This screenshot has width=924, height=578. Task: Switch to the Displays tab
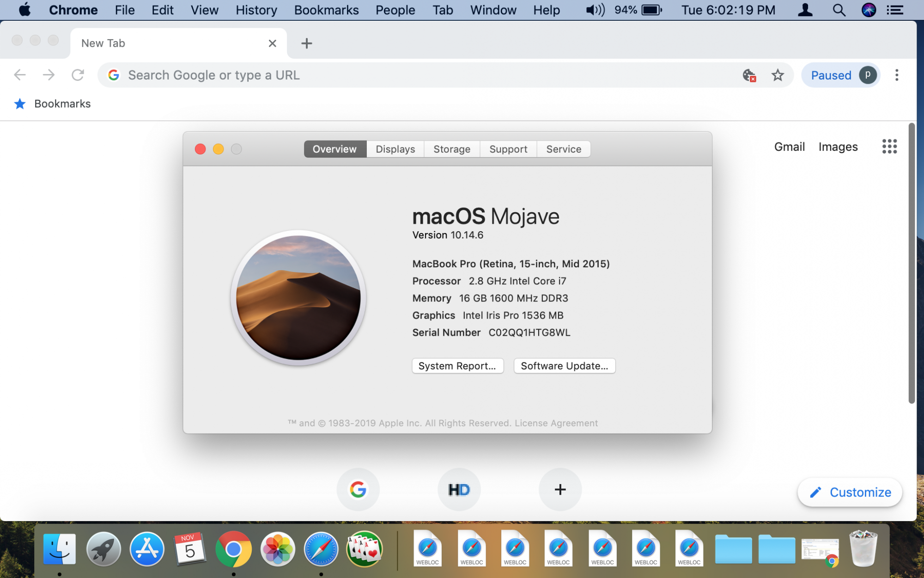point(395,149)
